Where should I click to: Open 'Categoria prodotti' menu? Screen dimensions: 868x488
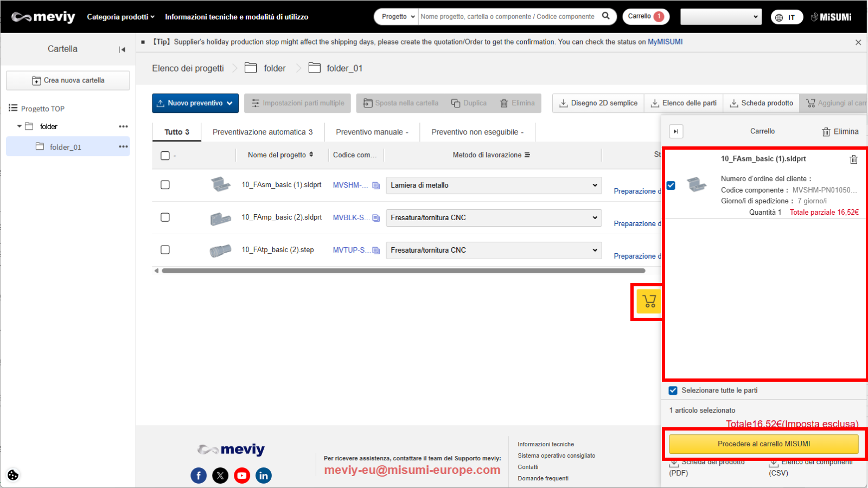(x=120, y=17)
